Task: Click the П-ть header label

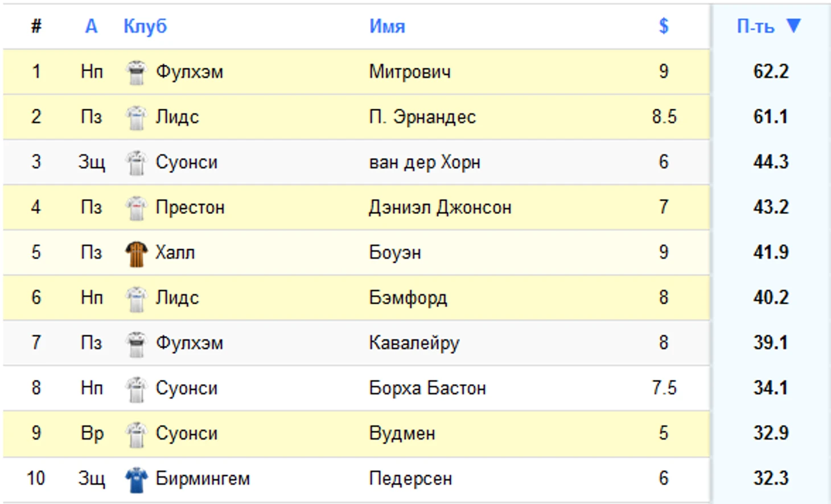Action: click(757, 26)
